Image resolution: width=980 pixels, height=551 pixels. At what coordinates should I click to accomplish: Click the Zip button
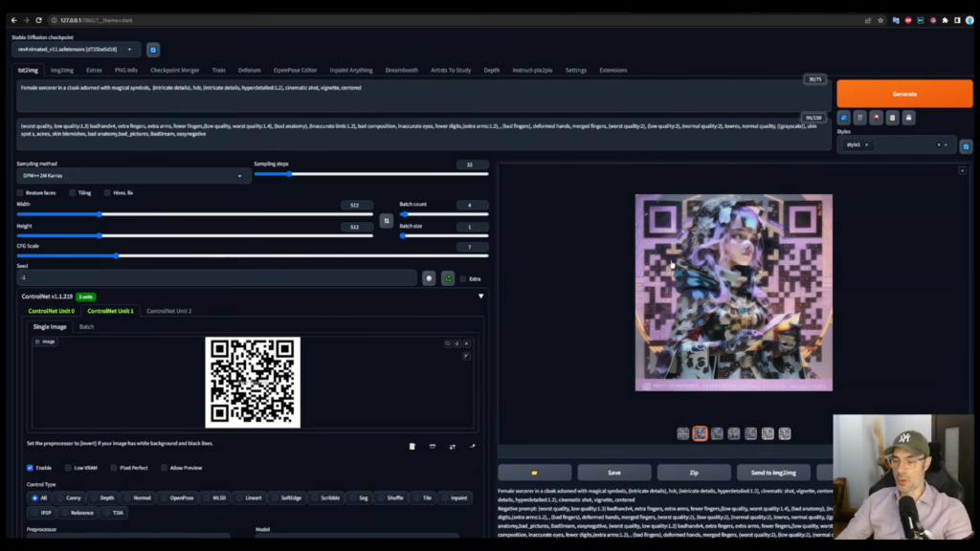pos(694,473)
